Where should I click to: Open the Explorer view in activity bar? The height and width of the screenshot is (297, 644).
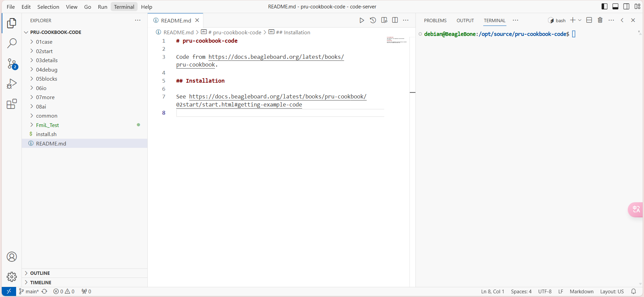(12, 23)
